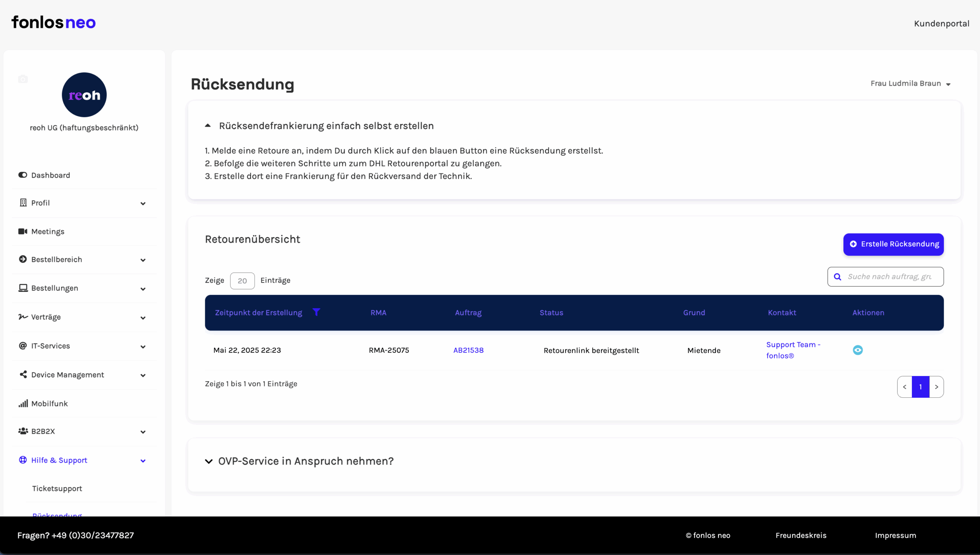Sort by Grund column header

(x=694, y=312)
